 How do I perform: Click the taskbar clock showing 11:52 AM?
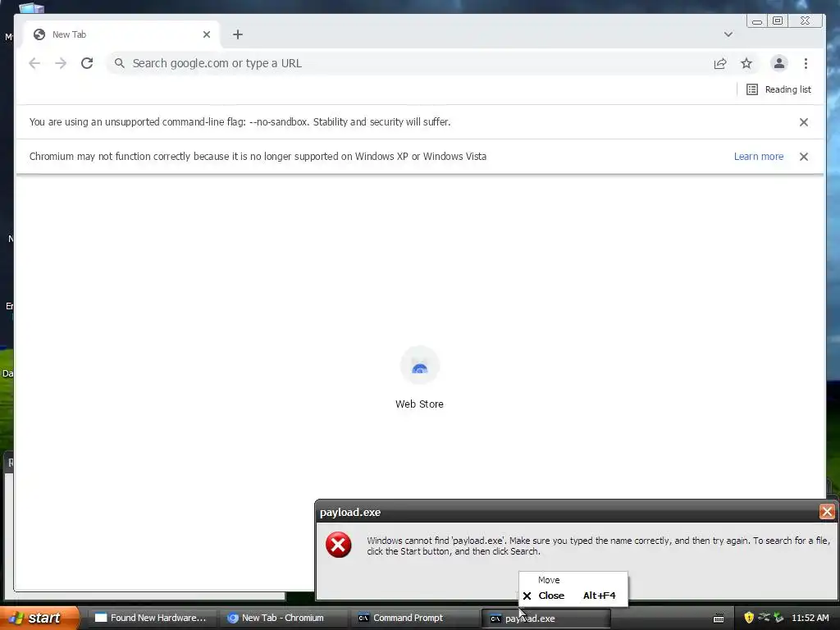(x=810, y=618)
